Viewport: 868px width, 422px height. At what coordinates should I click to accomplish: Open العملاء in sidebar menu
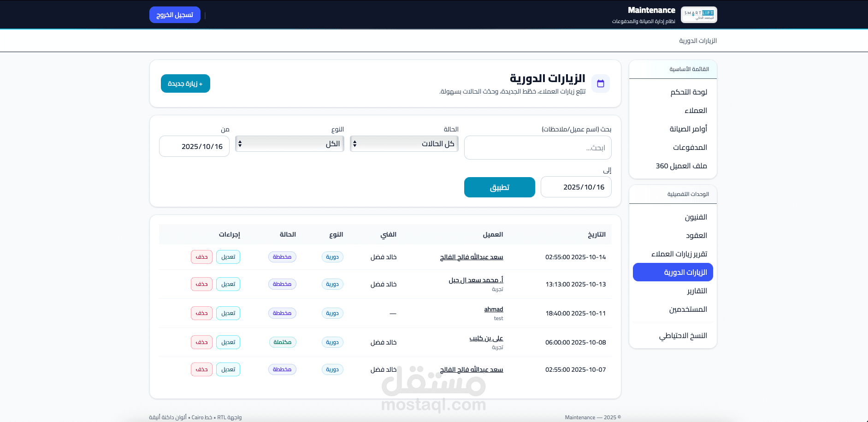pos(673,110)
